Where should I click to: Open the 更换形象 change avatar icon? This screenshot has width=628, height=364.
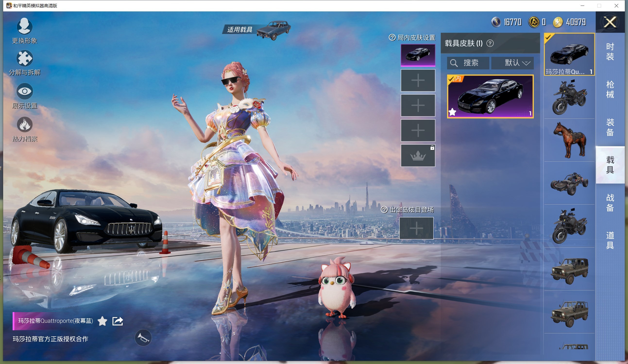click(x=25, y=26)
